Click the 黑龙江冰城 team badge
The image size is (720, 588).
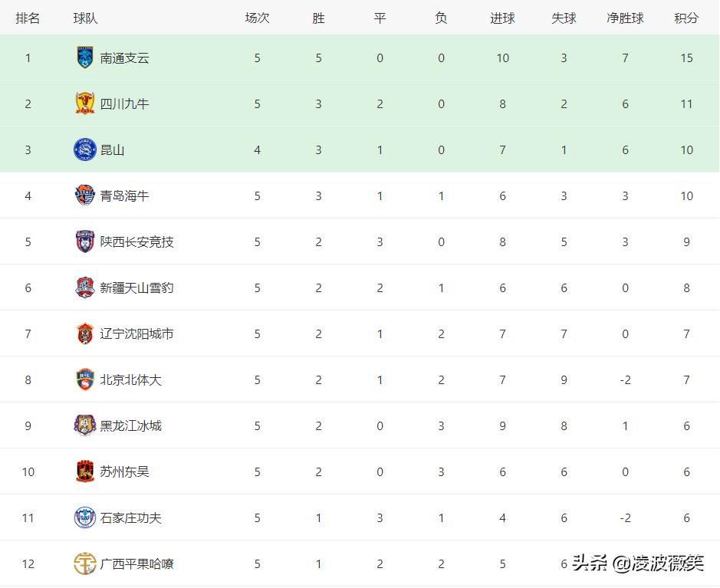(x=84, y=425)
